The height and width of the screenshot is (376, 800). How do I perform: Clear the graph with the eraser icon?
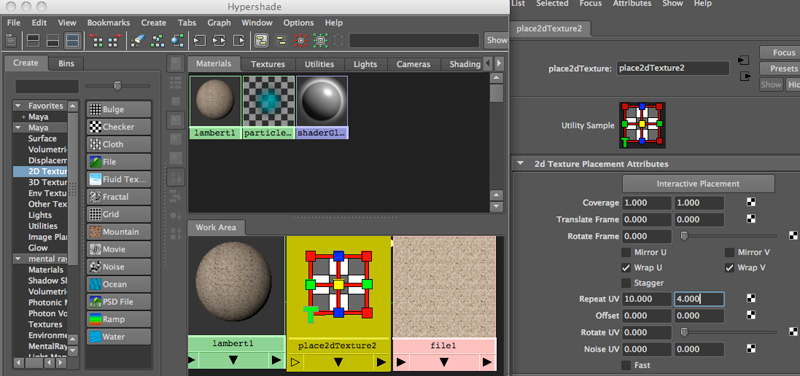138,40
